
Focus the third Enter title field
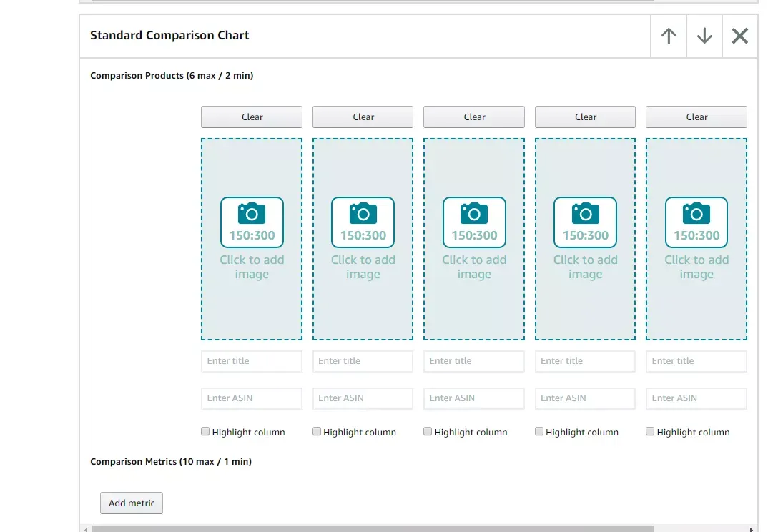474,361
